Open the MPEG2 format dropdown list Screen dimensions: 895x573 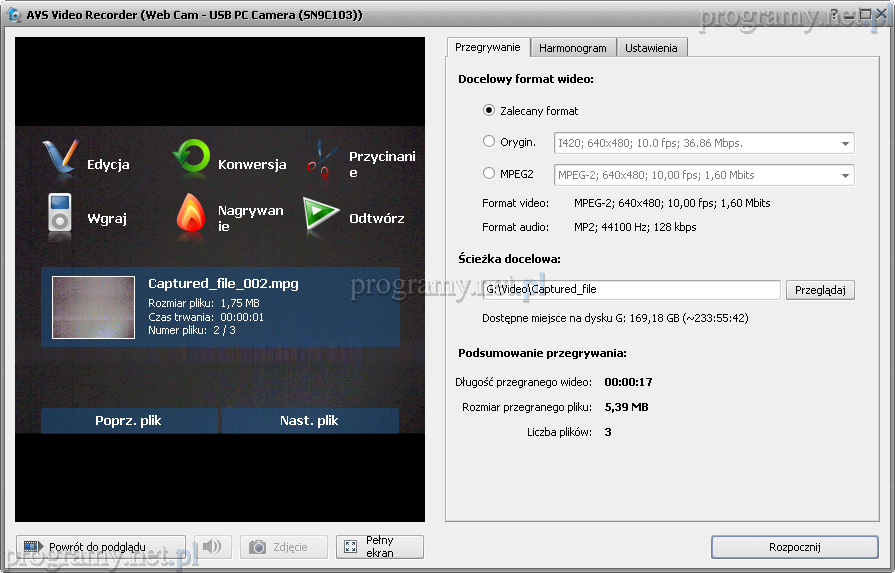[x=845, y=176]
